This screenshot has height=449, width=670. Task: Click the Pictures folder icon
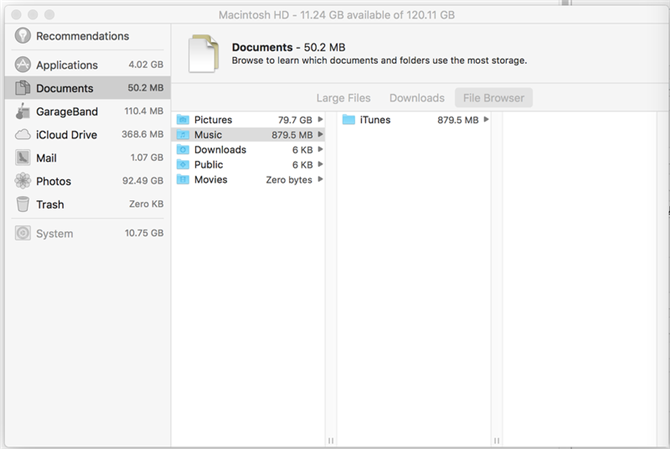183,120
